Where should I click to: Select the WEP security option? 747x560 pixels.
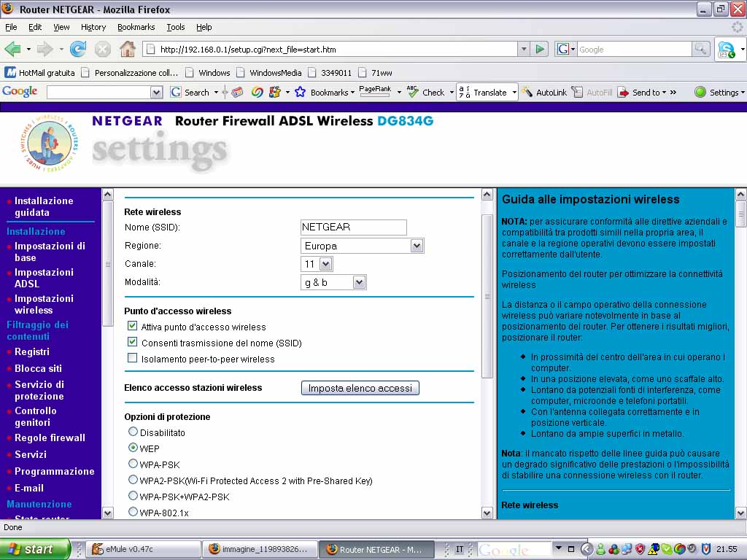tap(133, 448)
